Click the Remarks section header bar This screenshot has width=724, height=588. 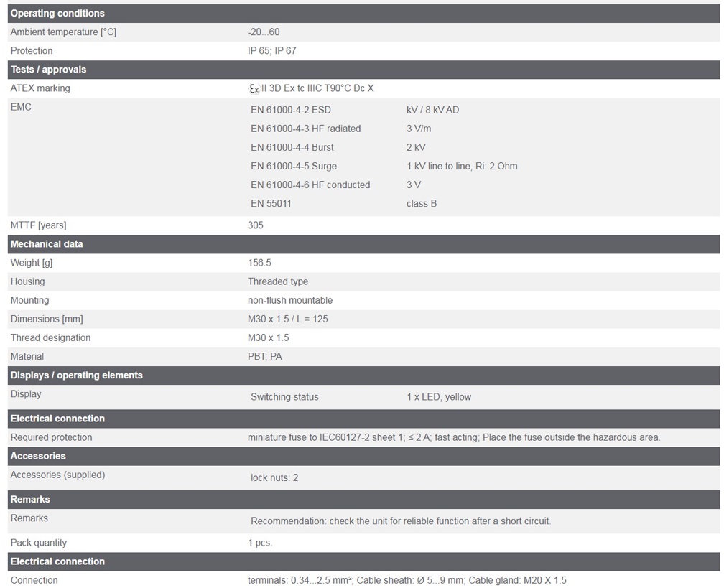coord(29,499)
